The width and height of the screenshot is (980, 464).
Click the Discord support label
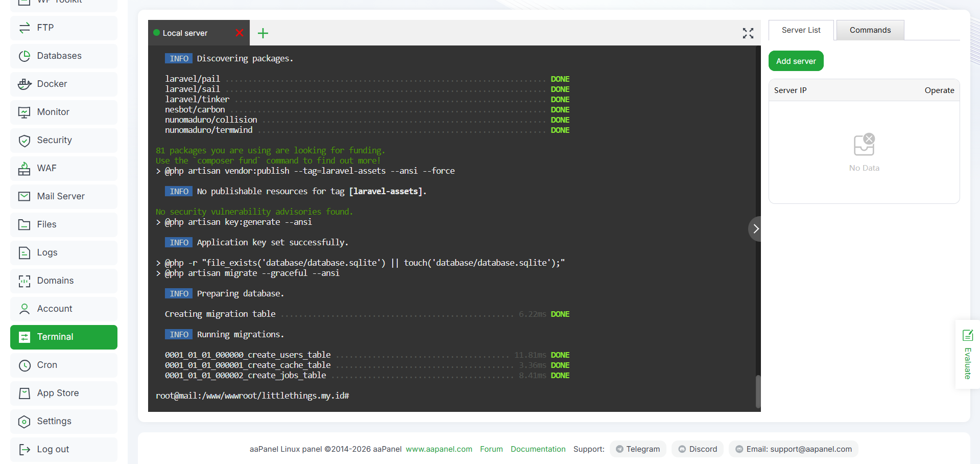[x=703, y=449]
